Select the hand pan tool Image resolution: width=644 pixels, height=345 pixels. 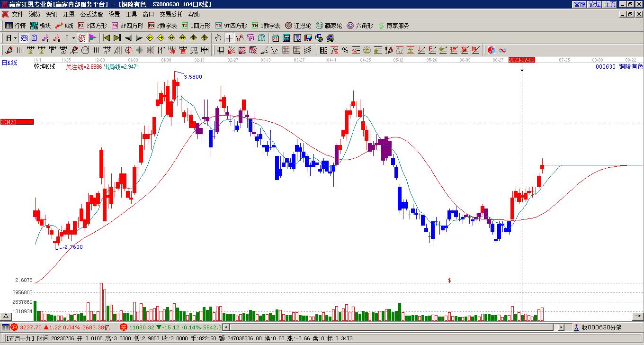tap(218, 38)
